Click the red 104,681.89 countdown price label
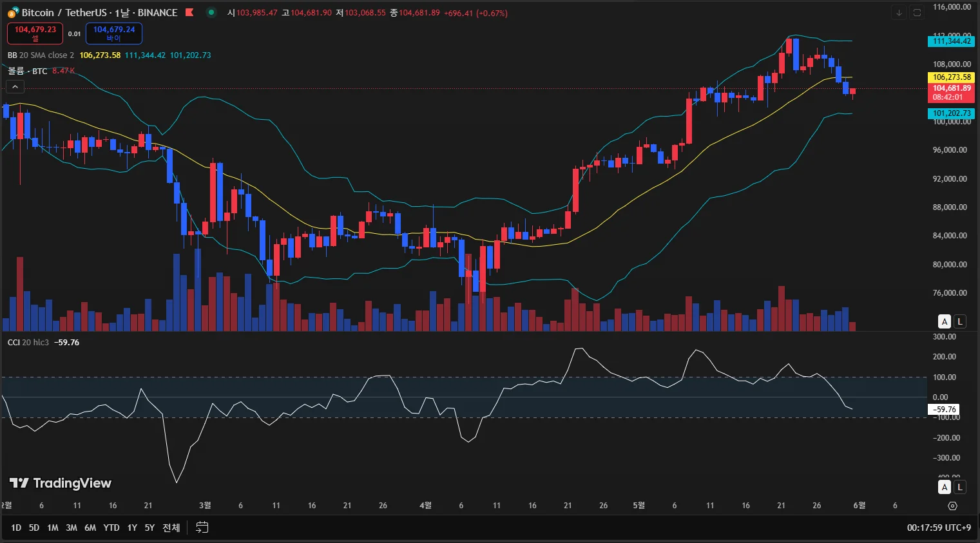Viewport: 980px width, 543px height. 951,93
